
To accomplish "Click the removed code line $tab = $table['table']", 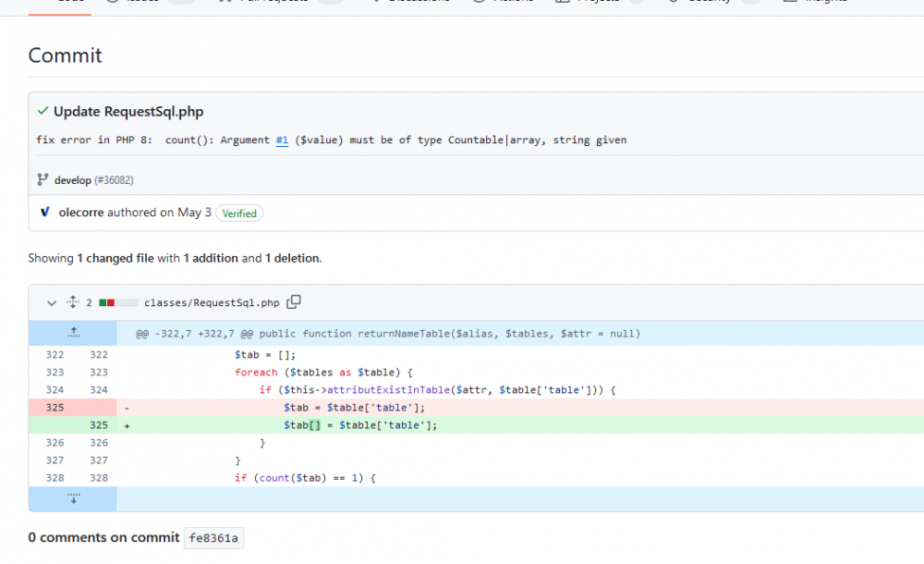I will 354,408.
